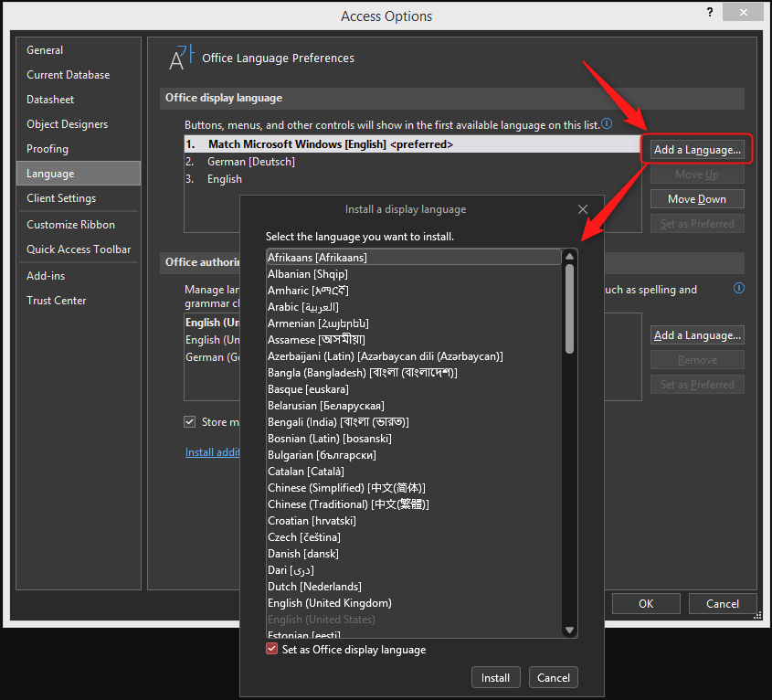Open Access Options help question mark
Screen dimensions: 772x700
pyautogui.click(x=710, y=12)
